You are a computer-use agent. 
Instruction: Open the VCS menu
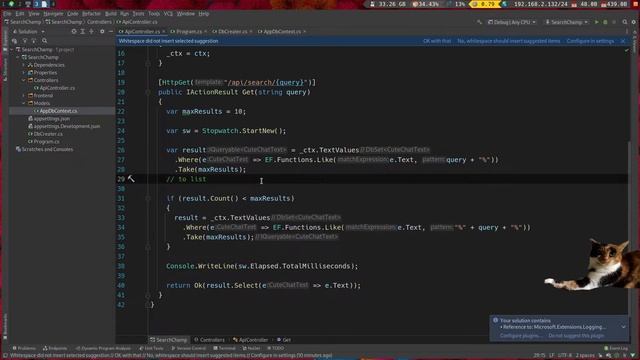168,13
